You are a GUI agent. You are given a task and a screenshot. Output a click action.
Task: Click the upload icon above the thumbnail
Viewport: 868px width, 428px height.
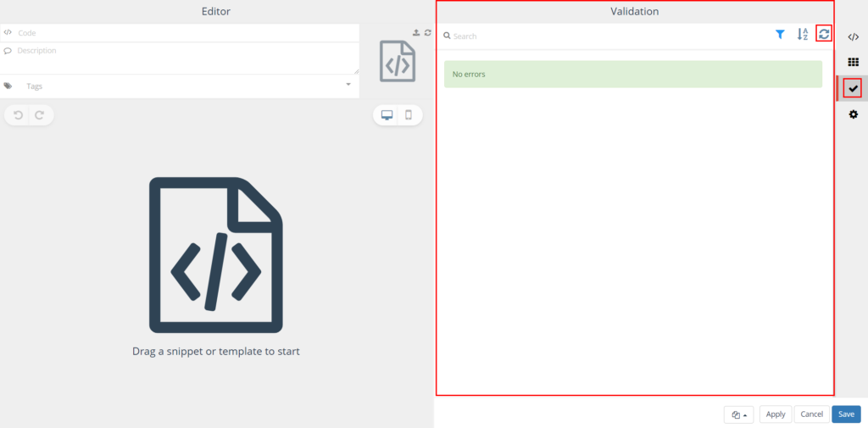[x=416, y=33]
